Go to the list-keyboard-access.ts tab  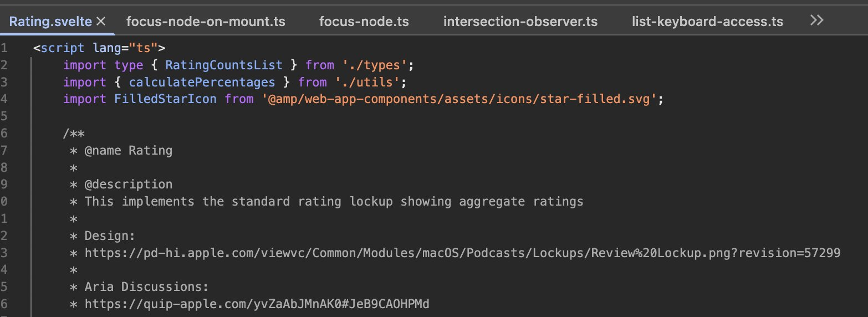707,22
